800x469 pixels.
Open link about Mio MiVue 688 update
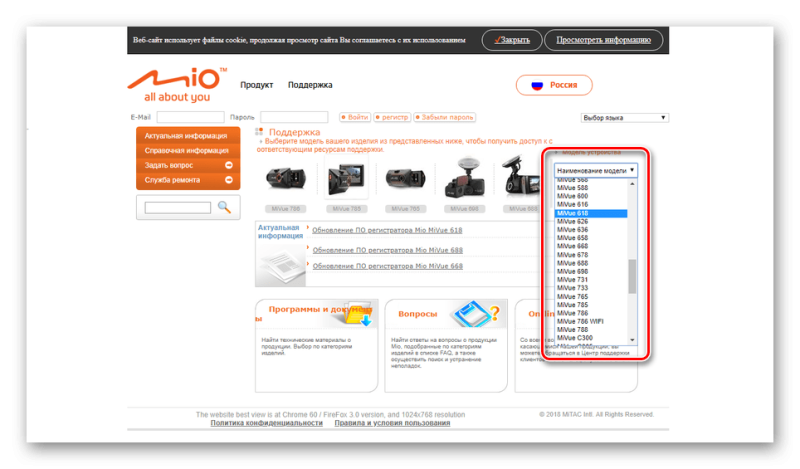click(x=388, y=250)
